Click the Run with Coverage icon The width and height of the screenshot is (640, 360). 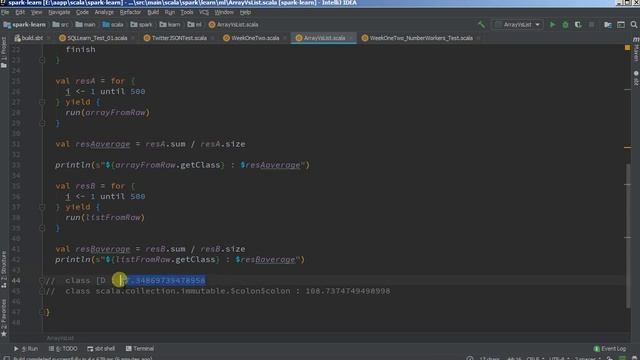[578, 24]
